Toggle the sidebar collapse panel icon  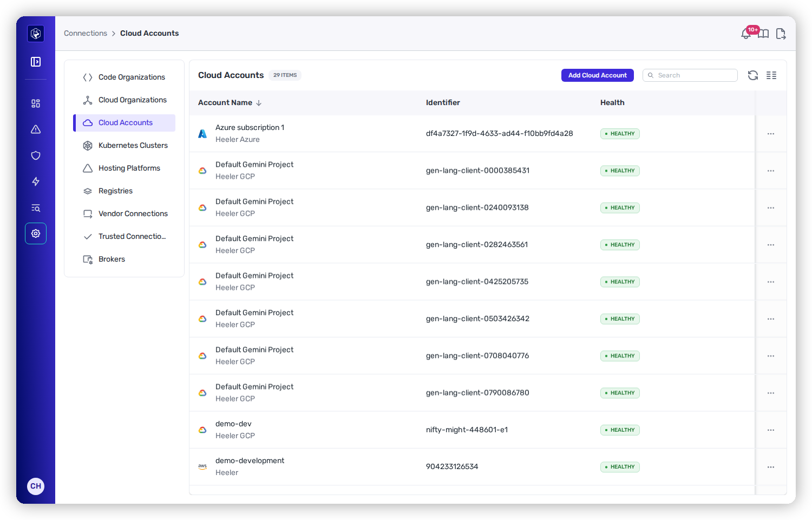click(36, 62)
